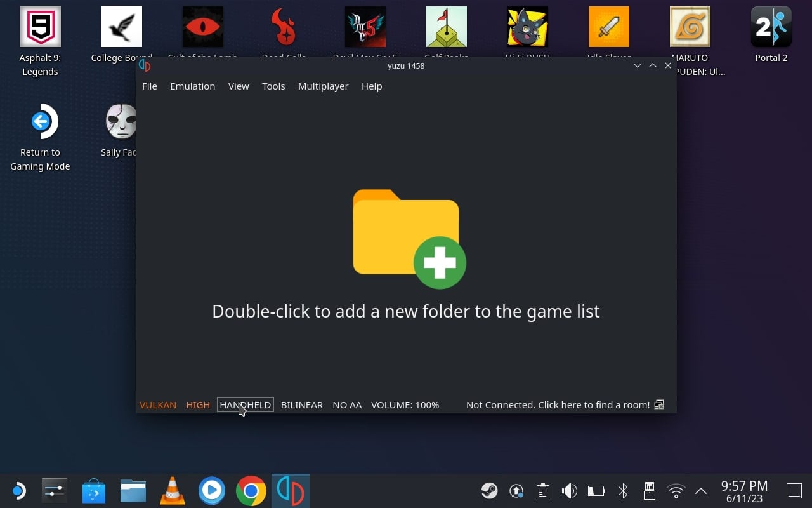812x508 pixels.
Task: Select the Return to Gaming Mode shortcut
Action: (40, 138)
